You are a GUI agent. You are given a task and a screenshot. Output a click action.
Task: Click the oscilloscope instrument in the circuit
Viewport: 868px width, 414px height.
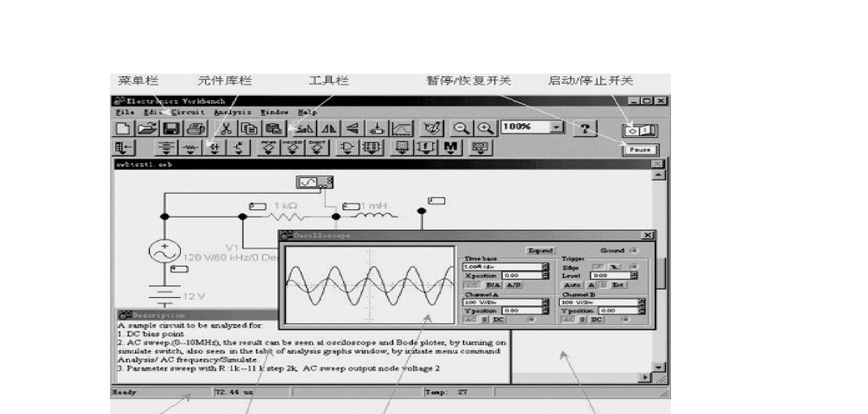point(315,183)
